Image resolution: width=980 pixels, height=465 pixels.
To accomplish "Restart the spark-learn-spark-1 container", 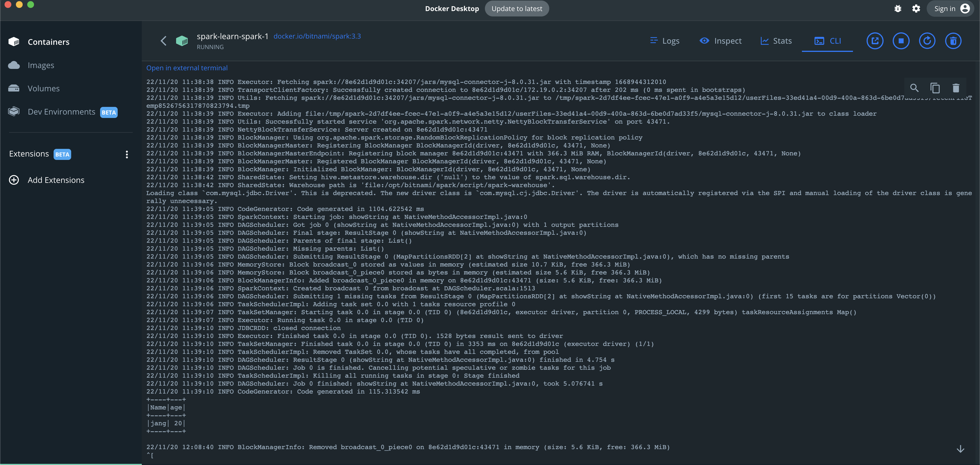I will point(927,41).
